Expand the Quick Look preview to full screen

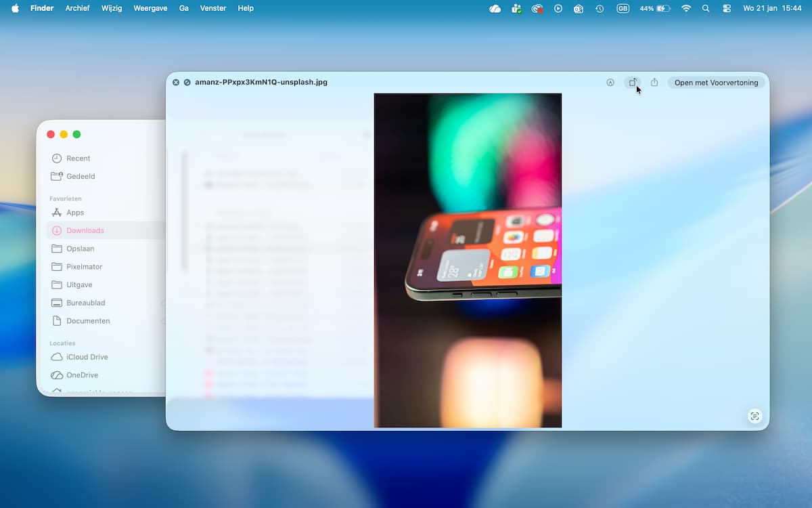pyautogui.click(x=187, y=83)
